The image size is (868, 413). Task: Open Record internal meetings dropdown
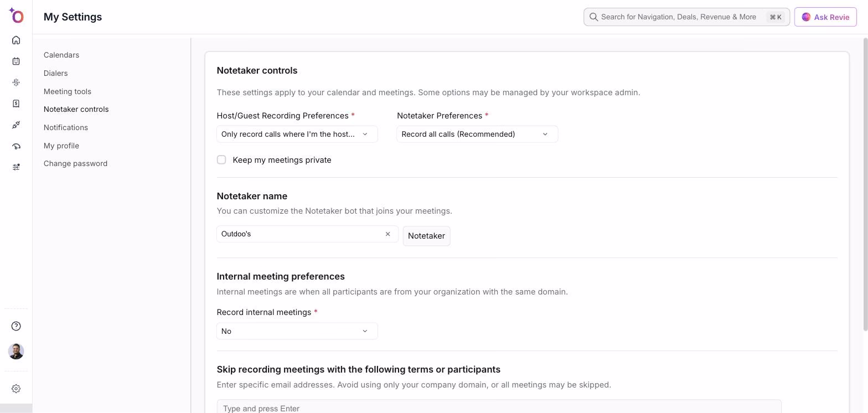(x=297, y=331)
